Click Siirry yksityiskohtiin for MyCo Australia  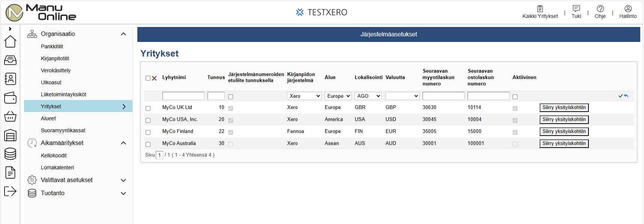(x=564, y=143)
